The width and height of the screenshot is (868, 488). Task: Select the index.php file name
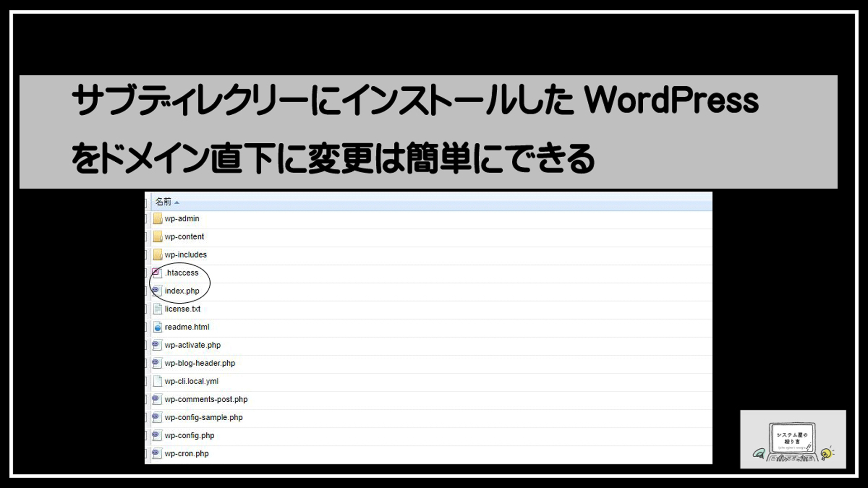[x=182, y=291]
